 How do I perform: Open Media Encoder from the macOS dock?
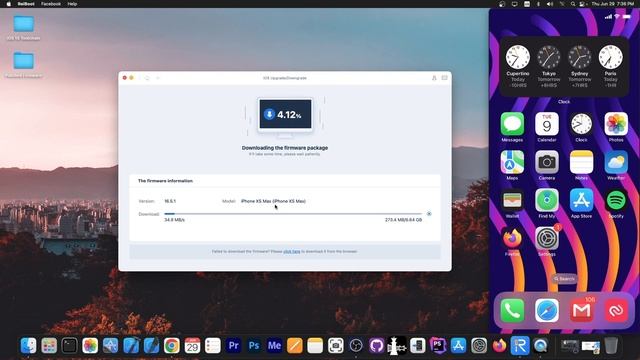[274, 346]
